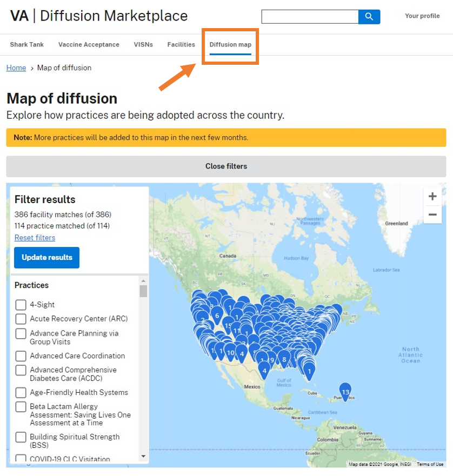
Task: Click the blue search magnifier button
Action: point(369,17)
